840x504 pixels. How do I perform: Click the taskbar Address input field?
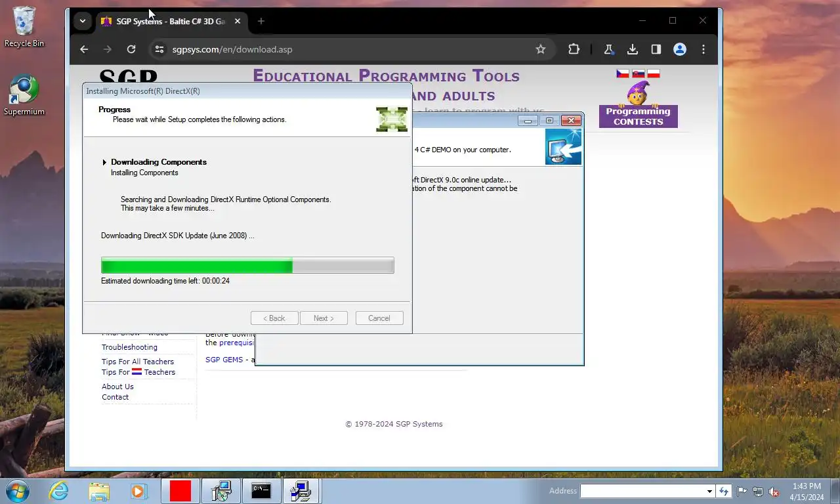[x=642, y=491]
